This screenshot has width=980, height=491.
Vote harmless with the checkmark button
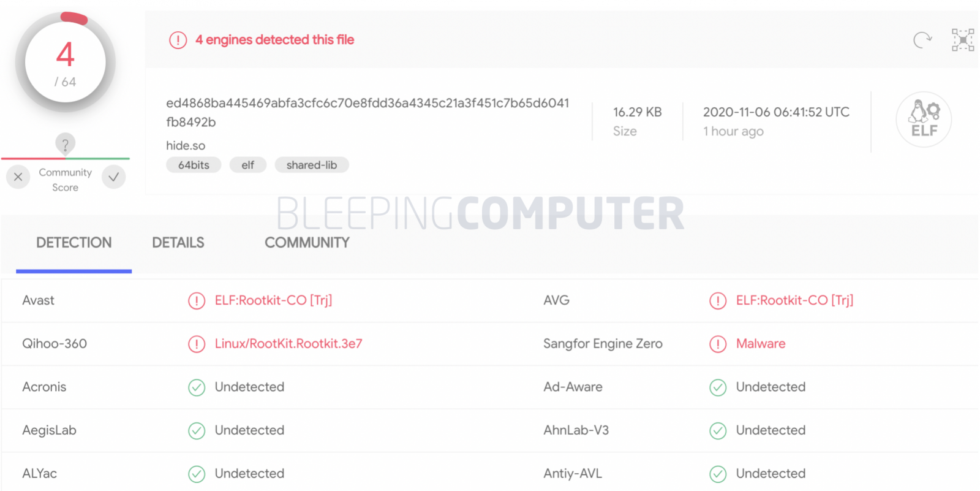click(x=114, y=177)
